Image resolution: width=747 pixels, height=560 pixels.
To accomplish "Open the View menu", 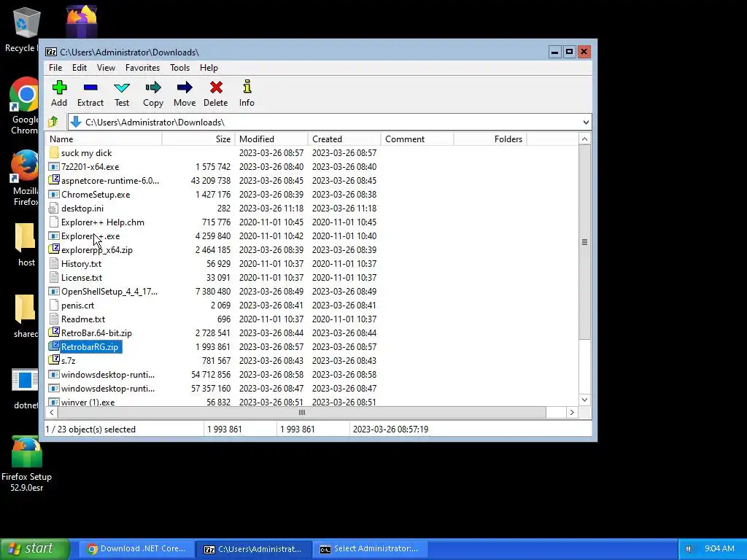I will [x=106, y=68].
